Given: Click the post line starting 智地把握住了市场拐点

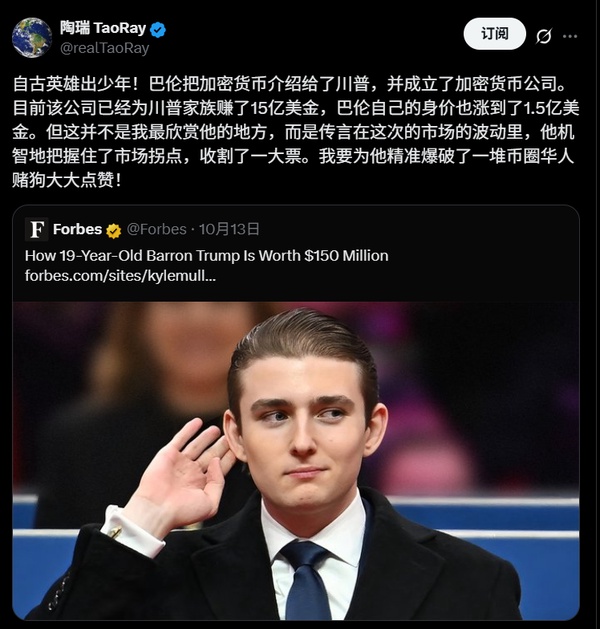Looking at the screenshot, I should point(293,156).
